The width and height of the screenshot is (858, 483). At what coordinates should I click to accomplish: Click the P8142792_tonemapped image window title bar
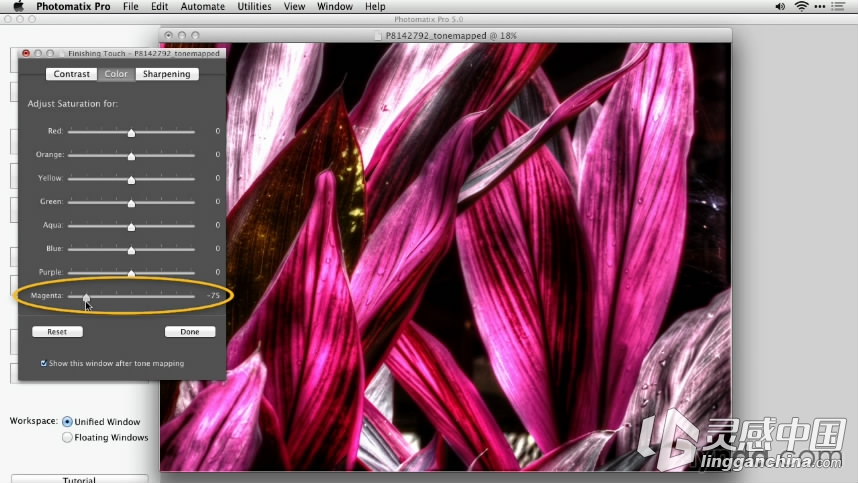(445, 36)
